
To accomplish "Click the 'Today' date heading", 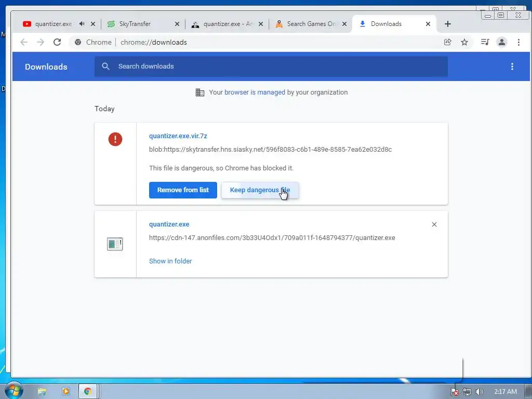I will 104,109.
